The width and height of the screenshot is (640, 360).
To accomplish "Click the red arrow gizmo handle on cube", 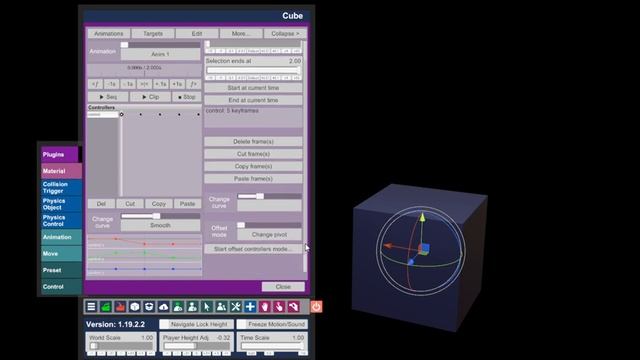I will click(x=388, y=246).
